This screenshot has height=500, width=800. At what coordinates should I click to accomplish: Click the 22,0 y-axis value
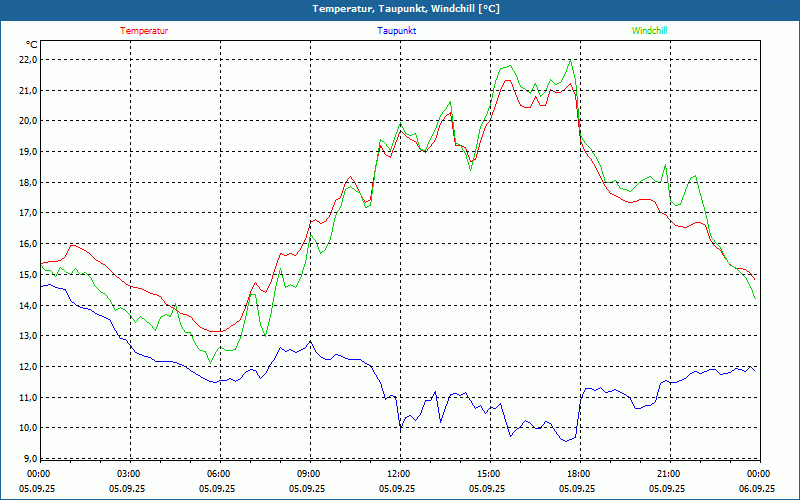point(27,59)
